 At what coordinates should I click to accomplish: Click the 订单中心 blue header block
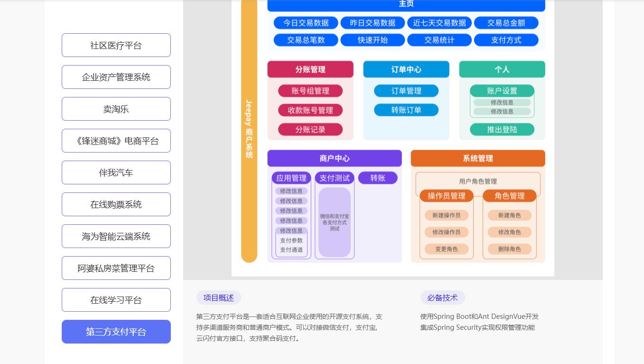click(406, 69)
